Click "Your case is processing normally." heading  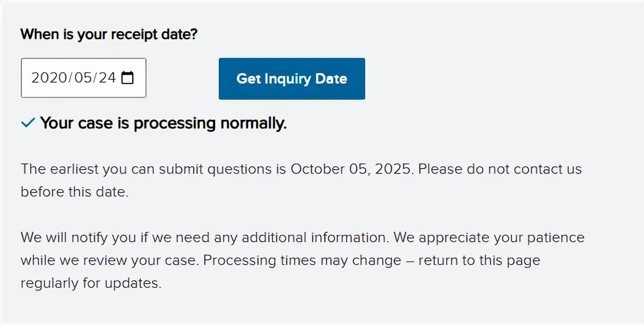pyautogui.click(x=163, y=124)
